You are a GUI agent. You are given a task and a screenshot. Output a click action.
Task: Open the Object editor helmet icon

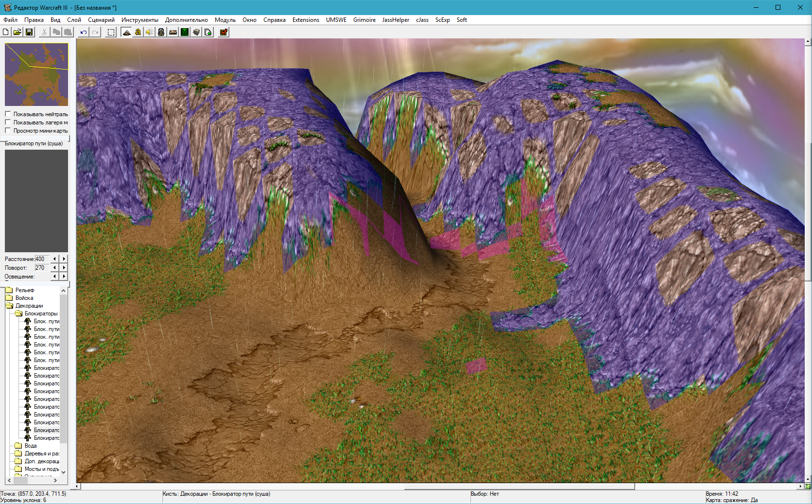point(161,32)
